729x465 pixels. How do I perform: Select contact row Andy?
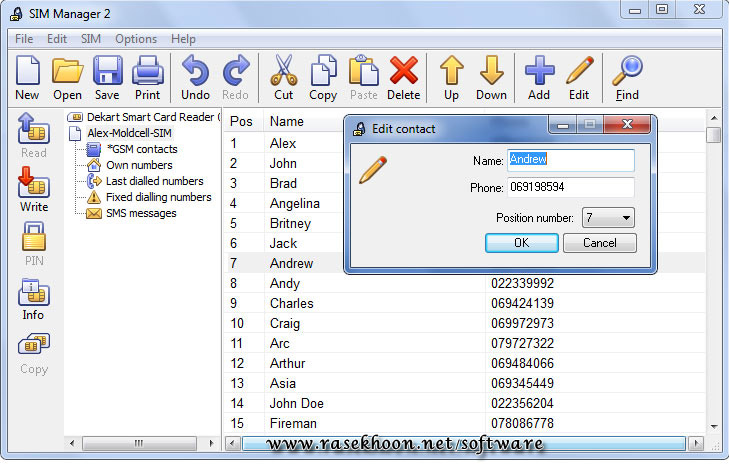pyautogui.click(x=465, y=283)
